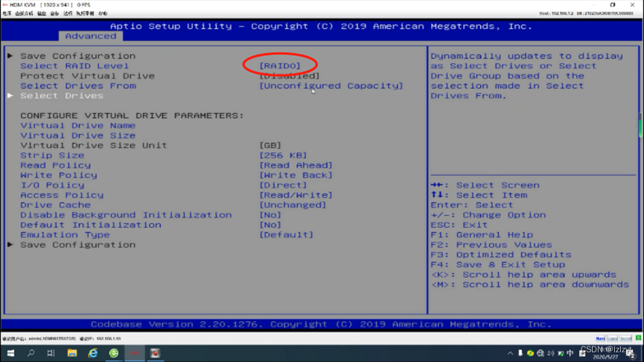
Task: Click the Select Drives From label
Action: click(x=78, y=86)
